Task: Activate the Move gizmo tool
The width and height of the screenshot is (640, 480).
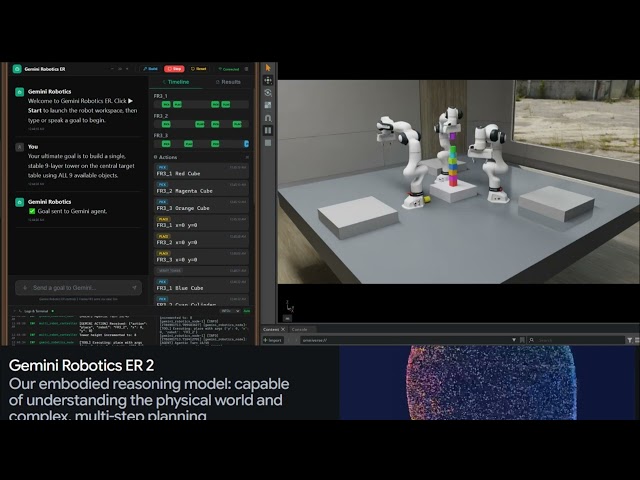Action: (x=268, y=80)
